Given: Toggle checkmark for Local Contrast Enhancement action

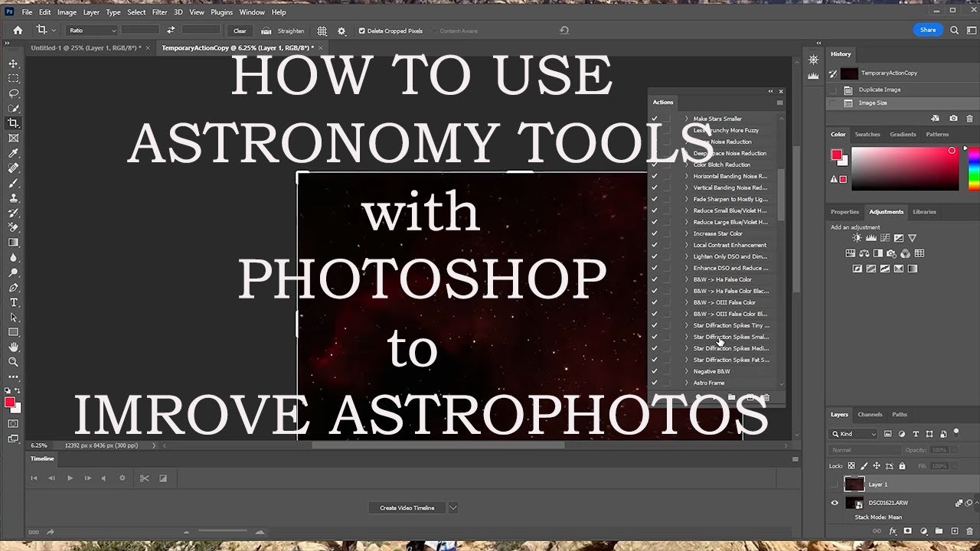Looking at the screenshot, I should pyautogui.click(x=655, y=245).
